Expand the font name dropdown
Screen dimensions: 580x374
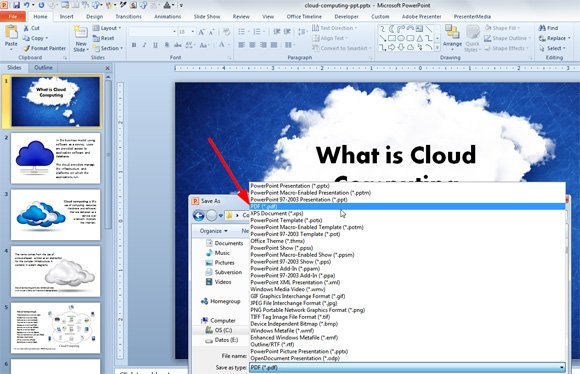pos(174,32)
